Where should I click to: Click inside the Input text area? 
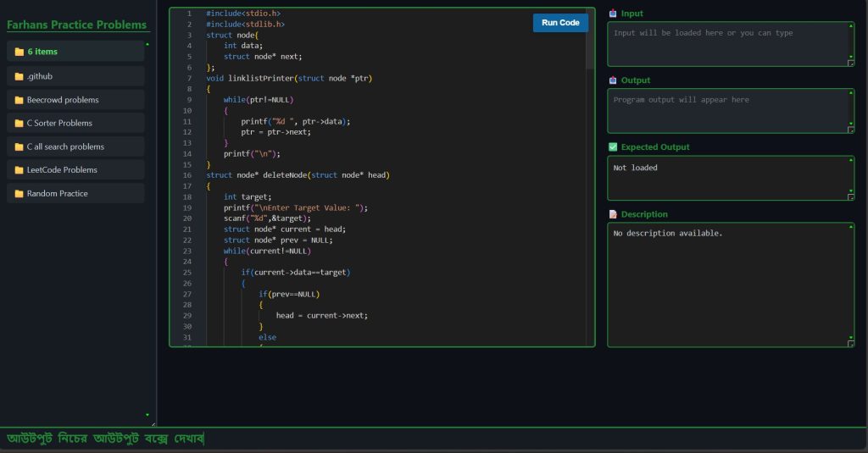point(727,44)
